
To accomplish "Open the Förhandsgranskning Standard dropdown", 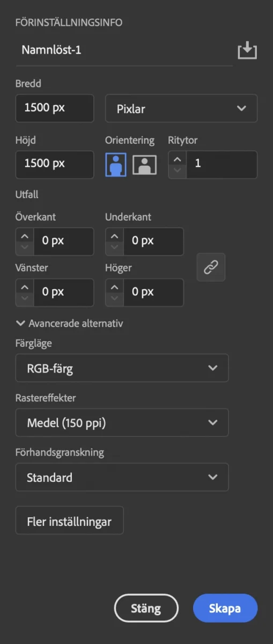I will coord(122,477).
